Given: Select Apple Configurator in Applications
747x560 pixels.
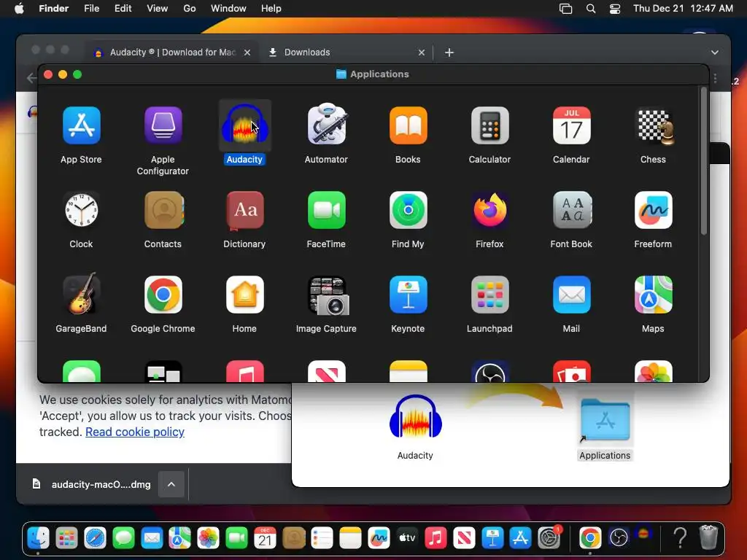Looking at the screenshot, I should 163,125.
